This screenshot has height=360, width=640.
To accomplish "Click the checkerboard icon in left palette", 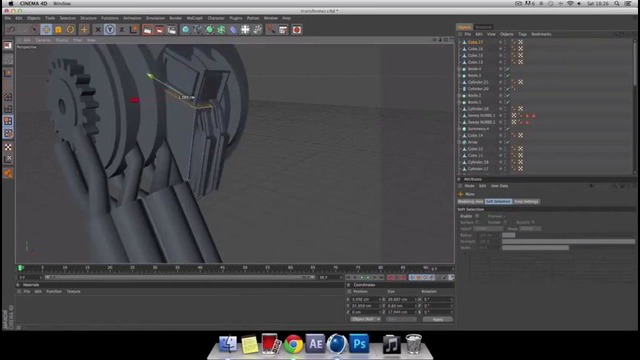I will pyautogui.click(x=8, y=147).
